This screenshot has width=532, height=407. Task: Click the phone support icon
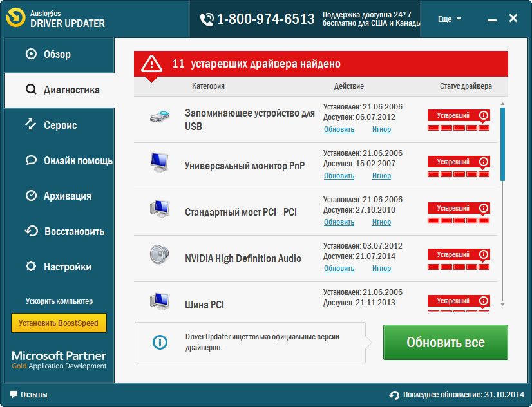[x=207, y=19]
